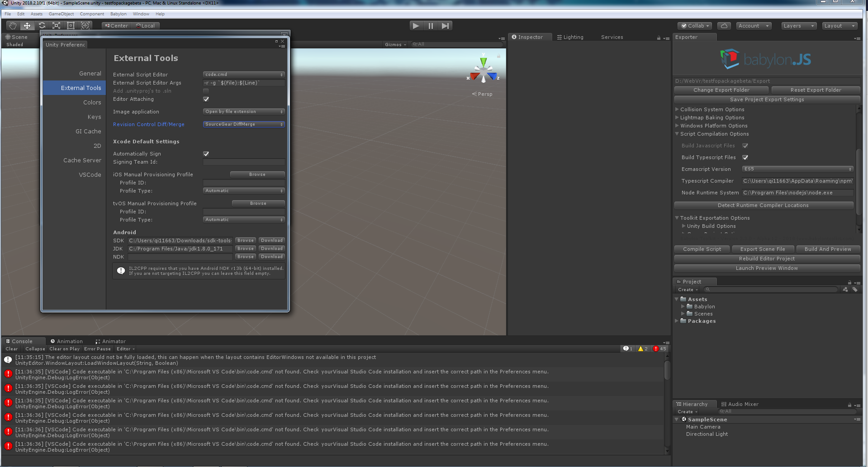Expand Packages folder in Project

(x=677, y=321)
